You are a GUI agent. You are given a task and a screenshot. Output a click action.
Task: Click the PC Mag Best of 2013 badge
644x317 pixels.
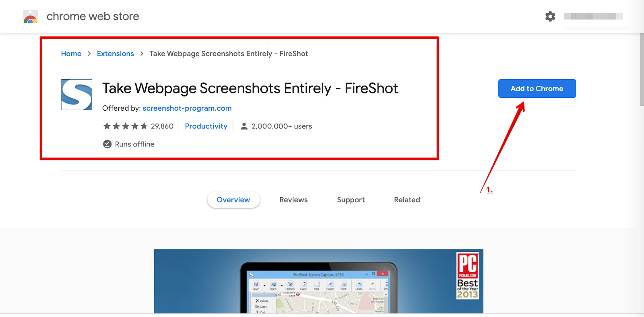tap(468, 276)
